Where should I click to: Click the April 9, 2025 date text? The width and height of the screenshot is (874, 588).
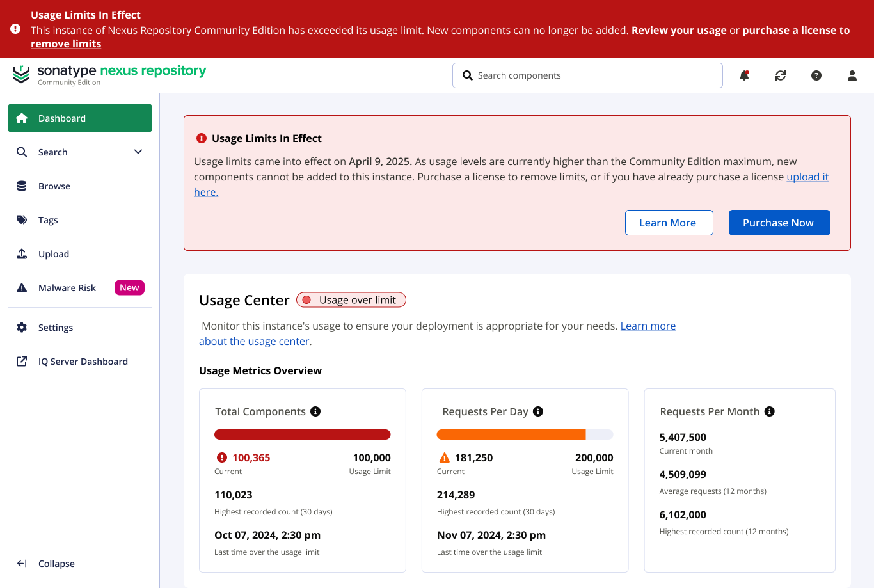(379, 162)
